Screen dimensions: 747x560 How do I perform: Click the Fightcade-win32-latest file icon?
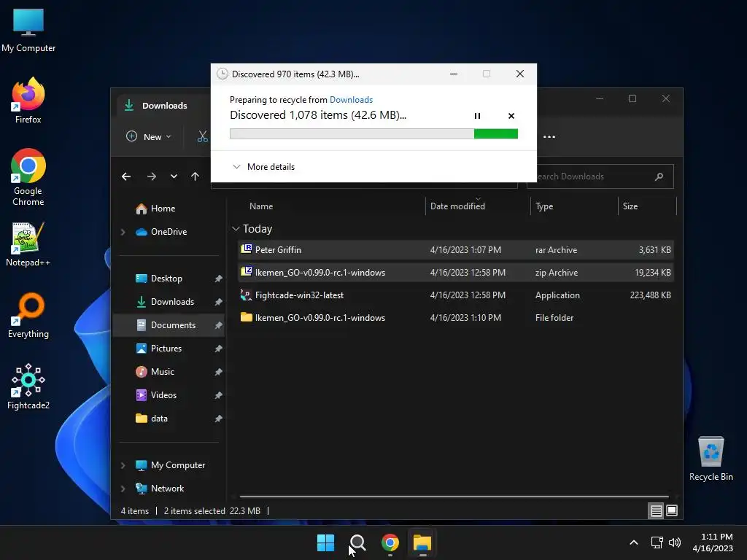pos(247,295)
